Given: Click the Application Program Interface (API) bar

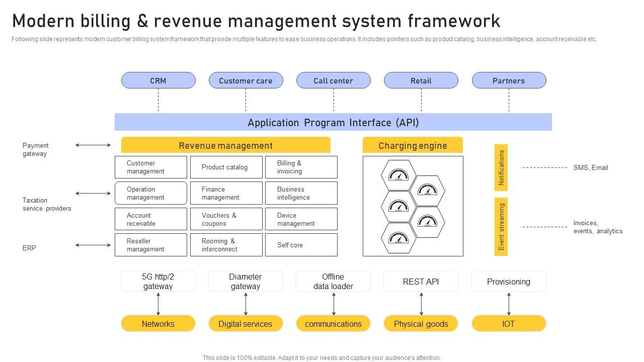Looking at the screenshot, I should coord(333,122).
